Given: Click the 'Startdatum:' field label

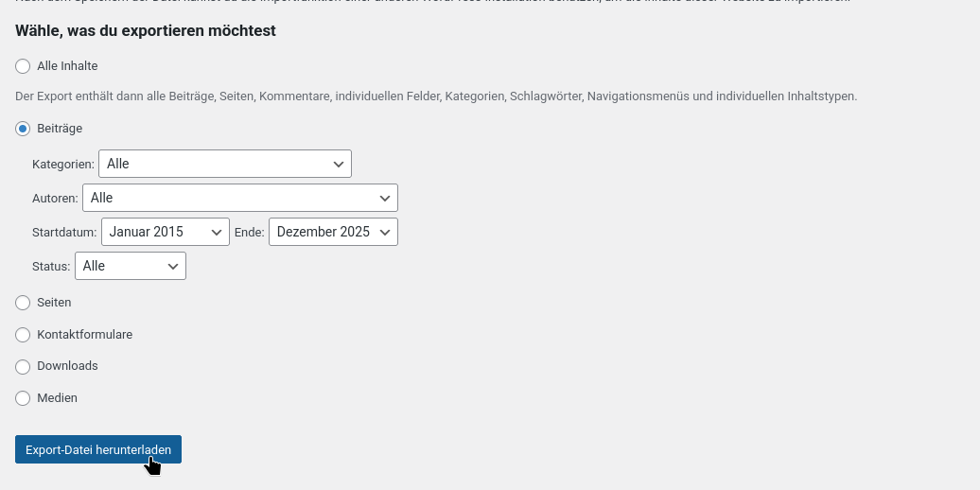Looking at the screenshot, I should pos(64,233).
